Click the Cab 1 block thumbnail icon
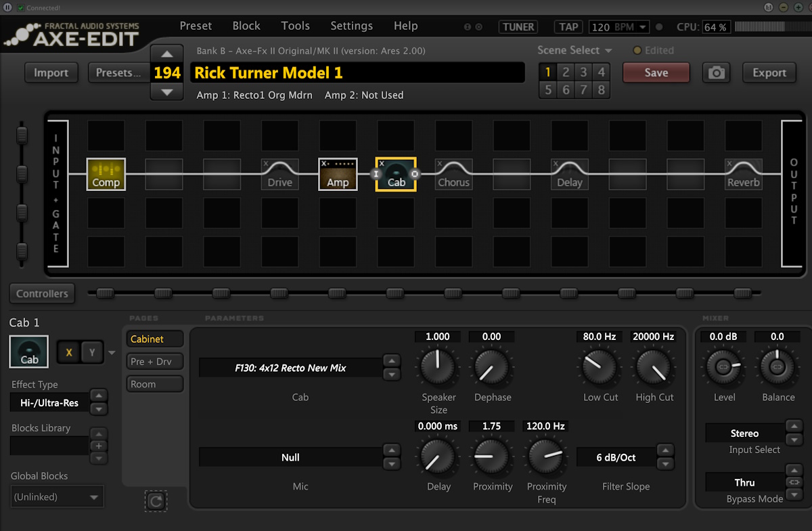812x531 pixels. point(29,353)
